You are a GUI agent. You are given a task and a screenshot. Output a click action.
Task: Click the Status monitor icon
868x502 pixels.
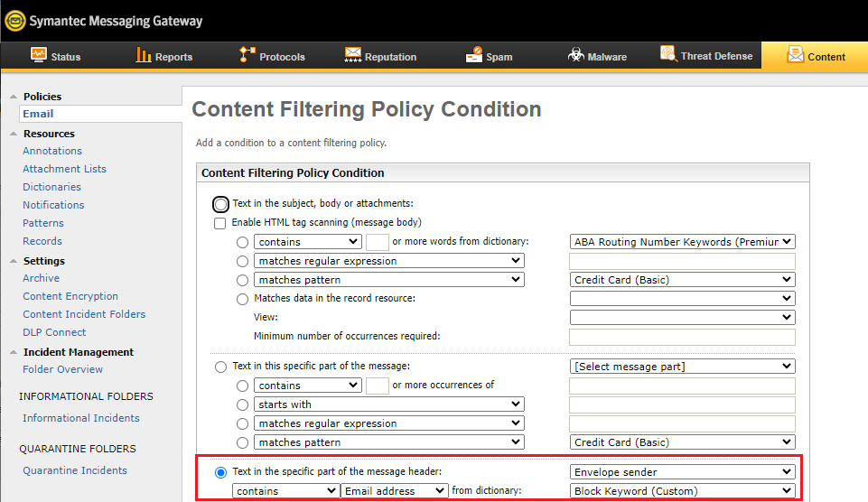38,55
